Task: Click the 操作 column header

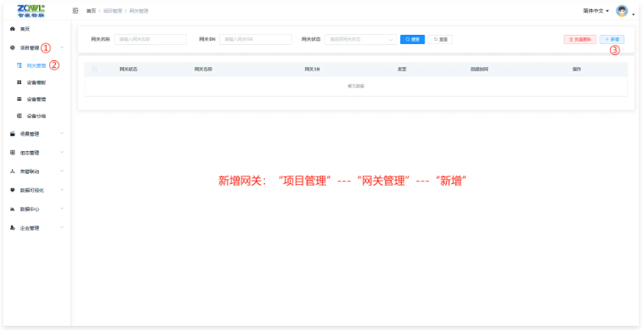Action: click(x=577, y=70)
